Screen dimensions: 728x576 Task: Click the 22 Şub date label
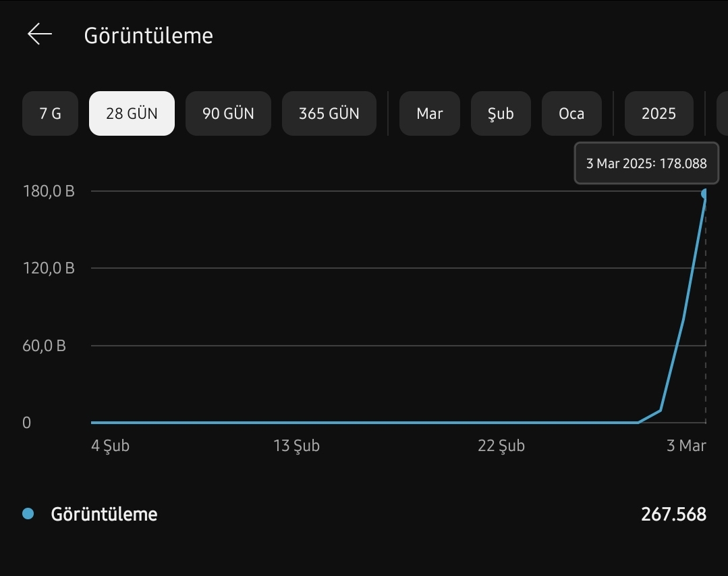(x=501, y=446)
